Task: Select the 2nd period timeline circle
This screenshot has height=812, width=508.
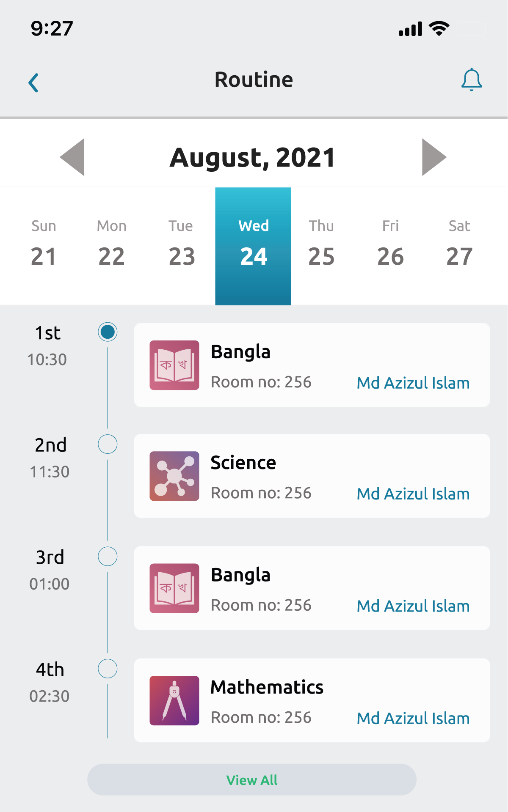Action: click(108, 444)
